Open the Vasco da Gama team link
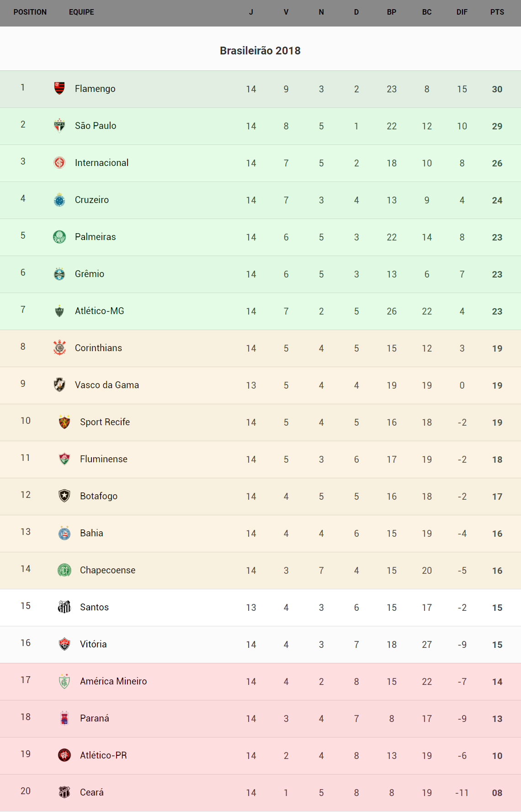The image size is (521, 812). click(x=107, y=385)
